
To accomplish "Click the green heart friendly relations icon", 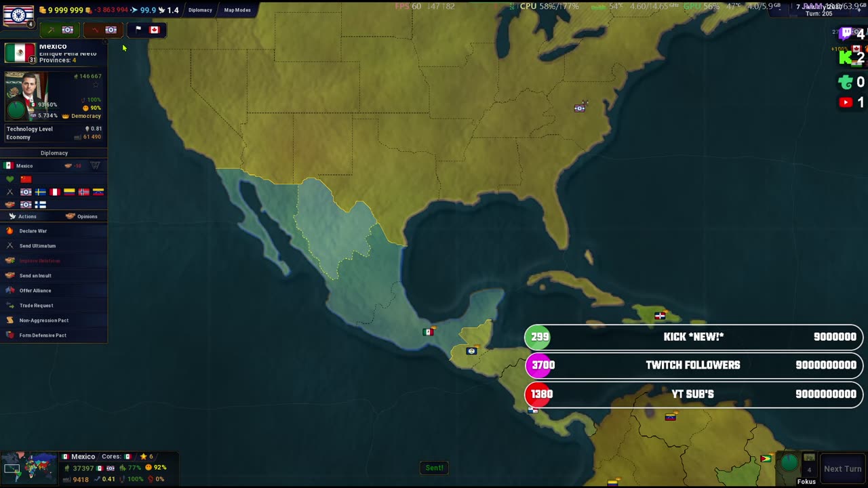I will click(x=10, y=179).
